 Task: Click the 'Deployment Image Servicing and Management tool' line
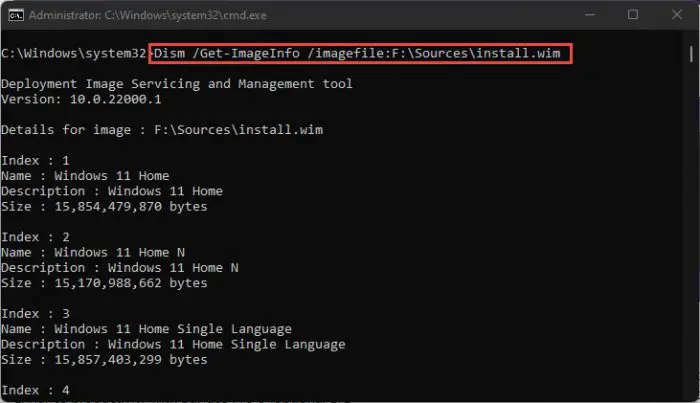[x=177, y=84]
